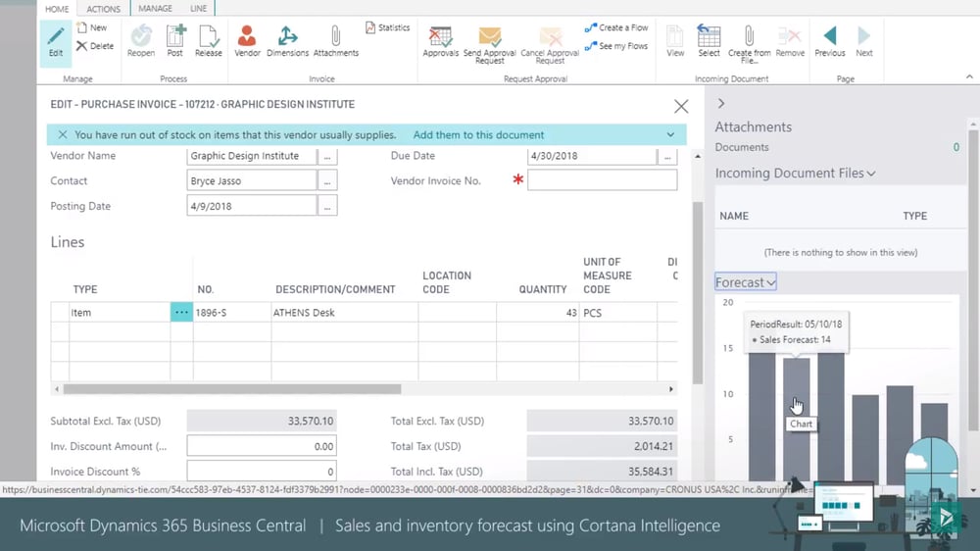Open Statistics in the ribbon

[387, 27]
